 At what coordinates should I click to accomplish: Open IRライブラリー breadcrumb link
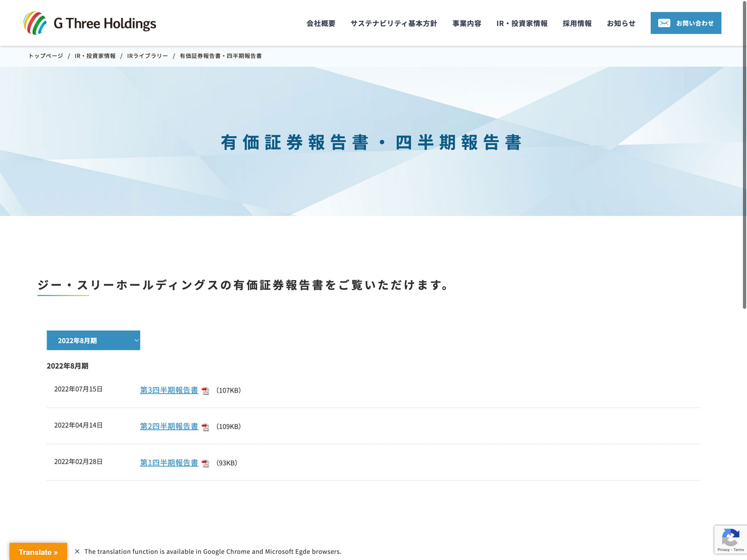pos(148,56)
